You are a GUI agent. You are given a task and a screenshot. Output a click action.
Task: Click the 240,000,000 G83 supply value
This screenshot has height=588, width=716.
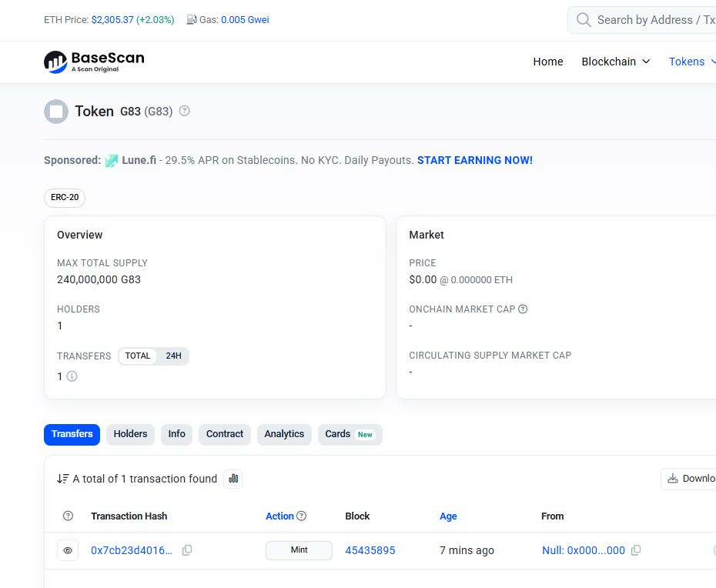pyautogui.click(x=99, y=279)
